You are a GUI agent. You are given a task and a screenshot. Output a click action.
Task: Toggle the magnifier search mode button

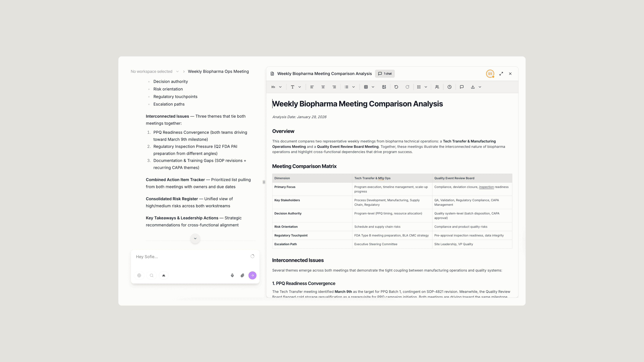(x=151, y=275)
